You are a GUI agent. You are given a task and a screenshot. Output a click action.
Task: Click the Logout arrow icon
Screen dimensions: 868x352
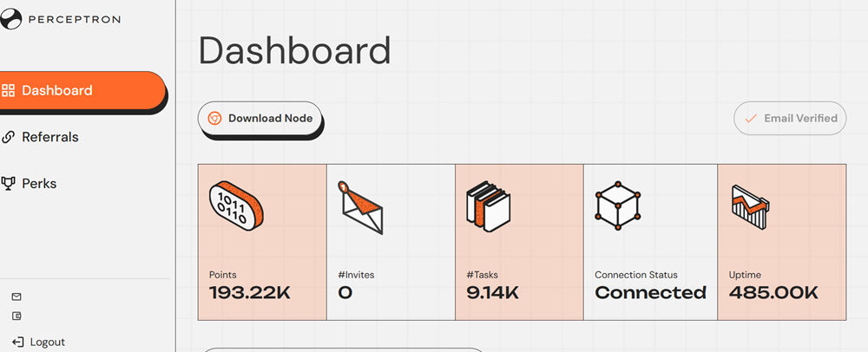point(17,342)
